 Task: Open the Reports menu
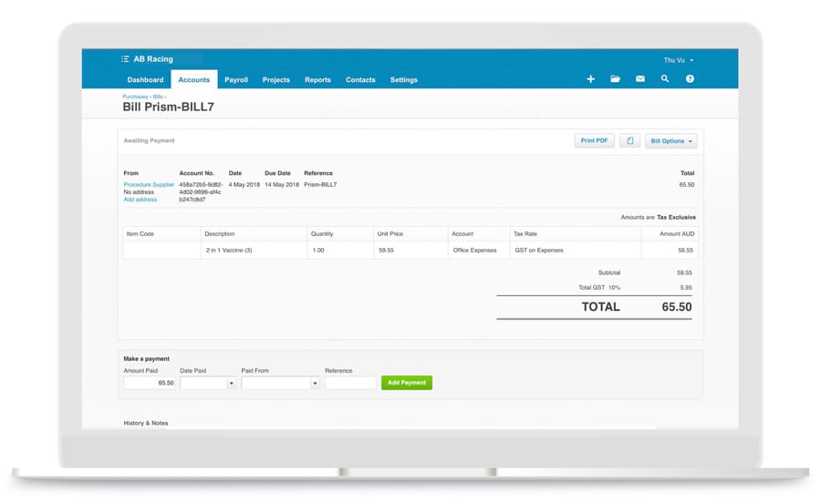317,80
